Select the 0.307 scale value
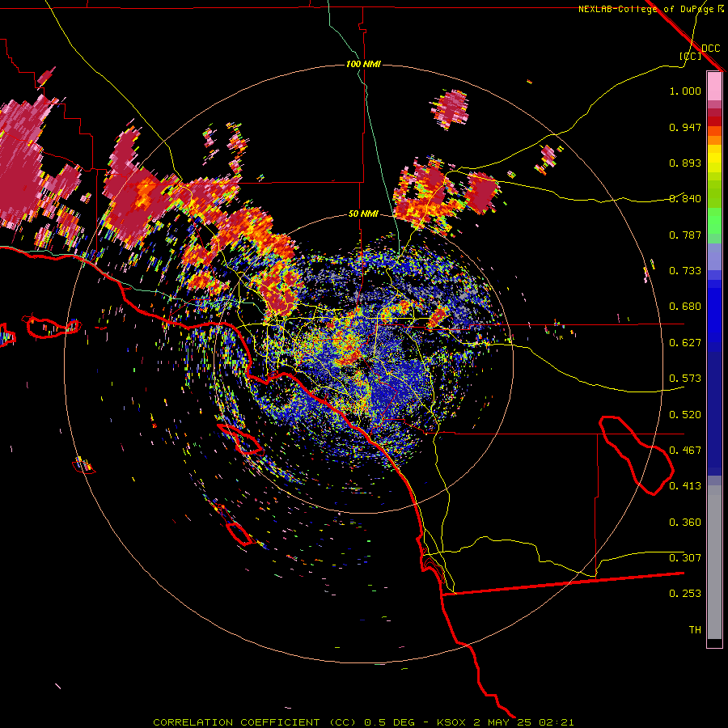728x728 pixels. [x=685, y=558]
